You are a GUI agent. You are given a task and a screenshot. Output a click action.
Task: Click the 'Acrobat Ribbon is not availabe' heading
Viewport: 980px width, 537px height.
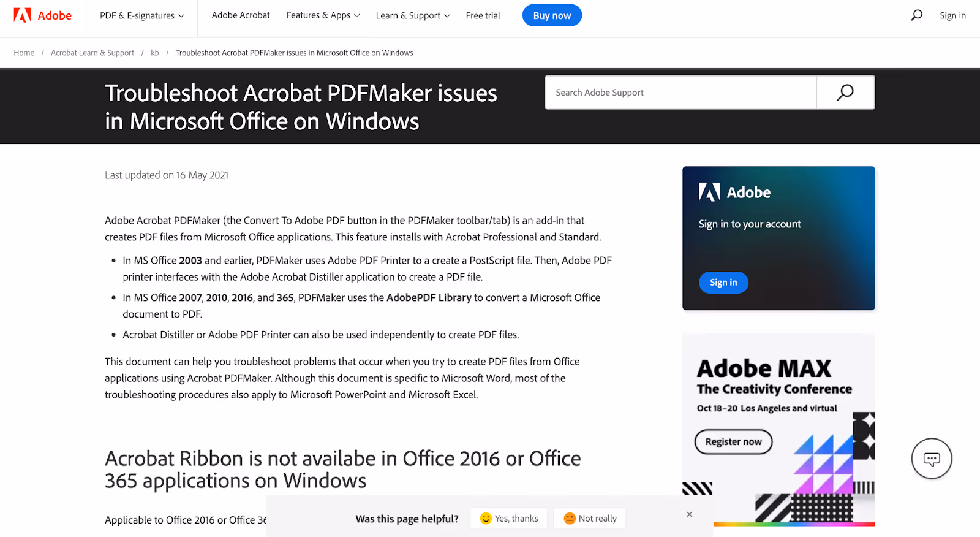tap(343, 470)
